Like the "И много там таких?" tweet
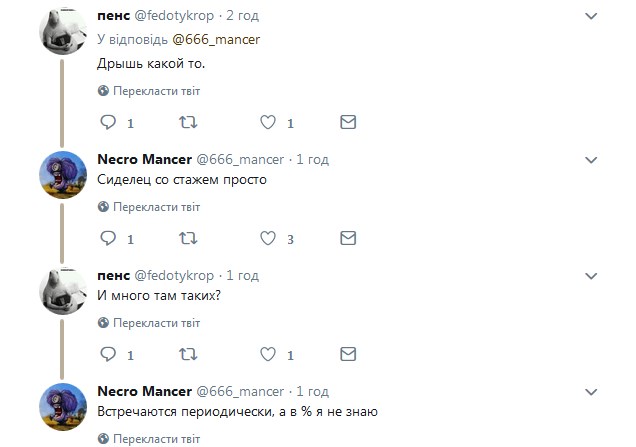Image resolution: width=636 pixels, height=447 pixels. [x=267, y=354]
